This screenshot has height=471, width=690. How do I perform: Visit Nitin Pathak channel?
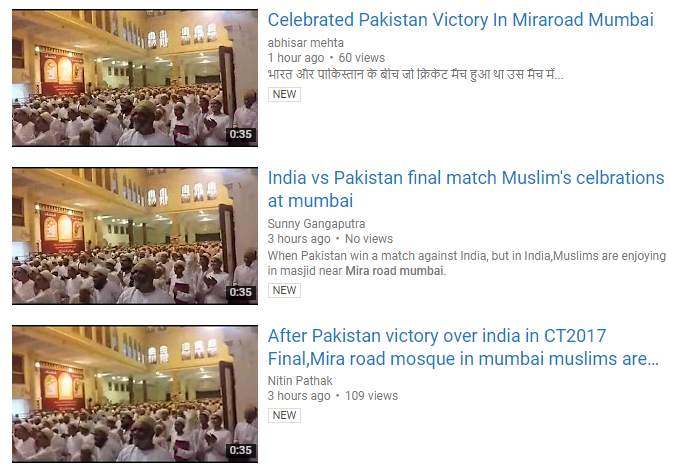(x=300, y=381)
